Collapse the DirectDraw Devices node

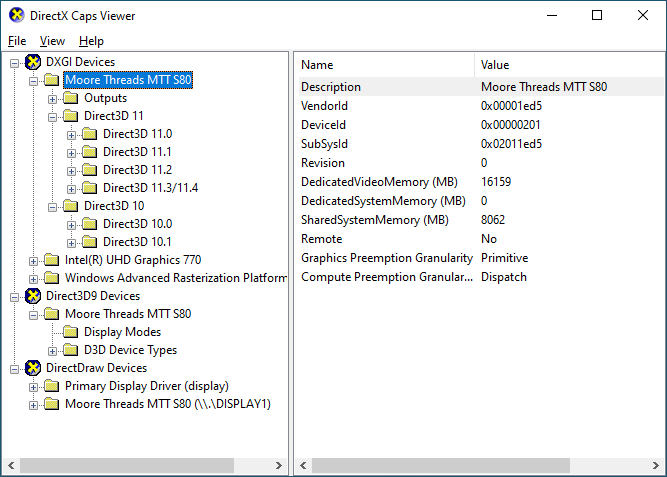click(14, 369)
